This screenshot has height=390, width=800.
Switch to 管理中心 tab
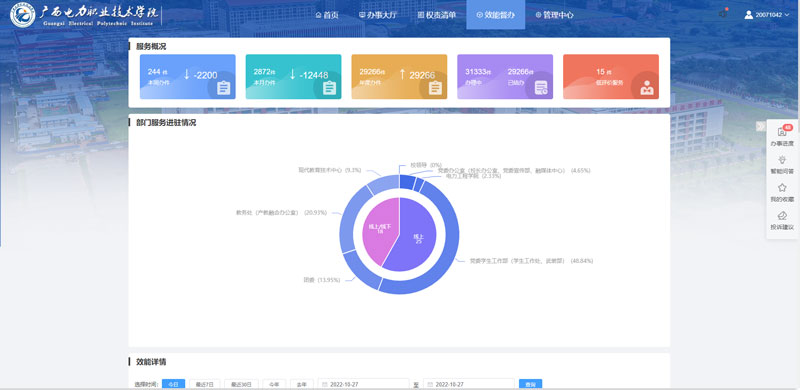[555, 15]
